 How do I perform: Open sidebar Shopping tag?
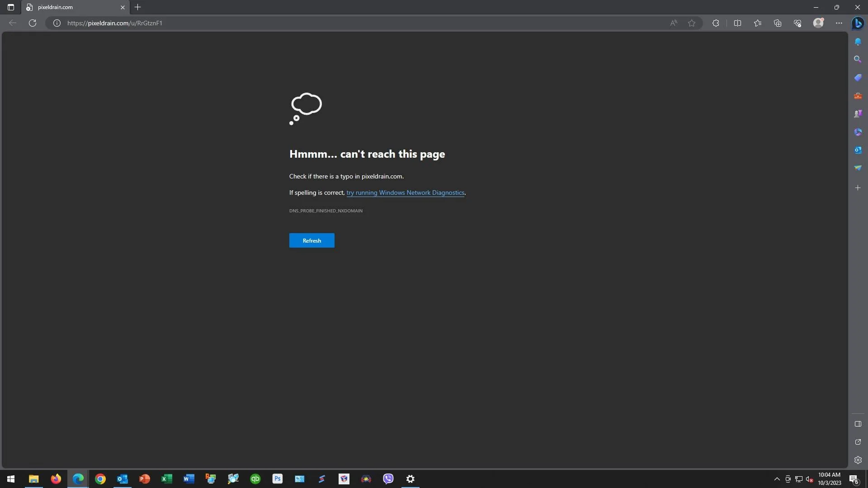pyautogui.click(x=858, y=78)
